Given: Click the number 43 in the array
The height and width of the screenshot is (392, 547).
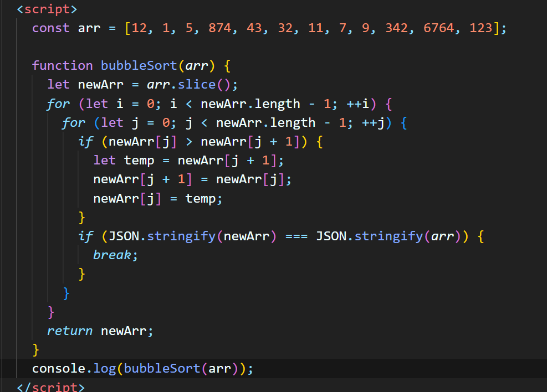Looking at the screenshot, I should pyautogui.click(x=254, y=28).
